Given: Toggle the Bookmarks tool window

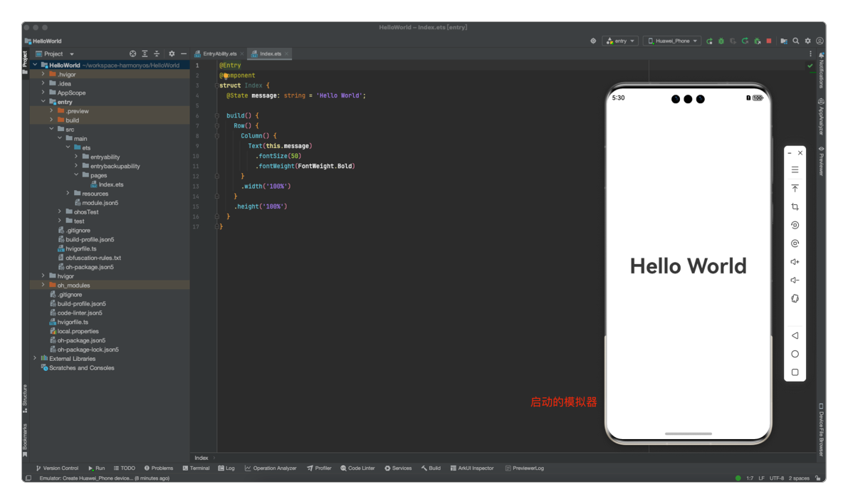Looking at the screenshot, I should tap(25, 440).
